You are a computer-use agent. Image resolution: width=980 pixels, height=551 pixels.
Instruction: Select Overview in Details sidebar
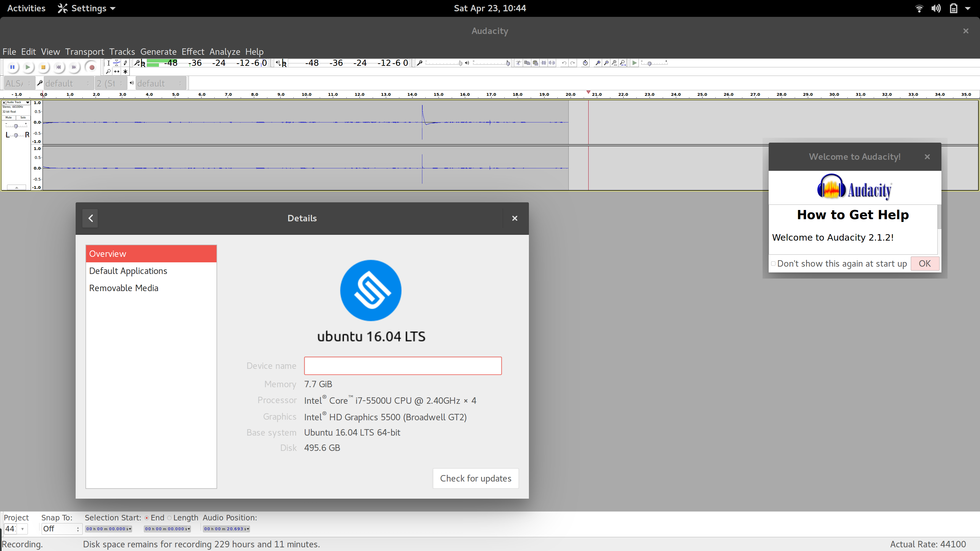click(151, 254)
